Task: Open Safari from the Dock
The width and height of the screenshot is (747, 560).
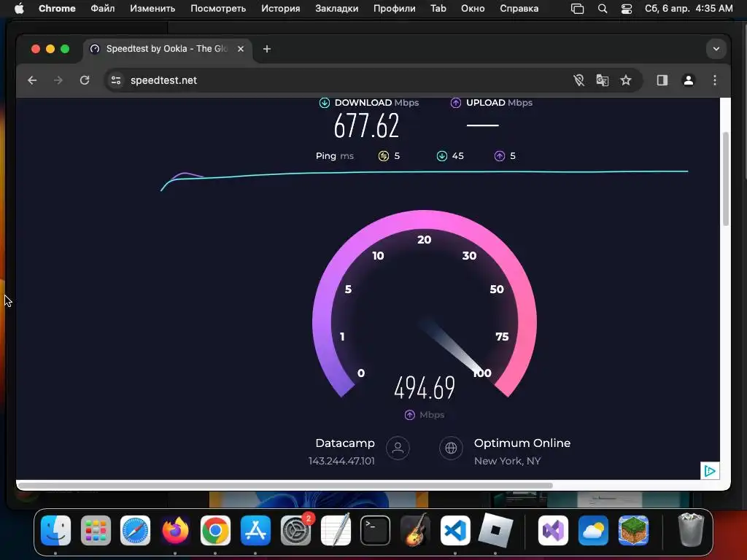Action: [x=135, y=531]
